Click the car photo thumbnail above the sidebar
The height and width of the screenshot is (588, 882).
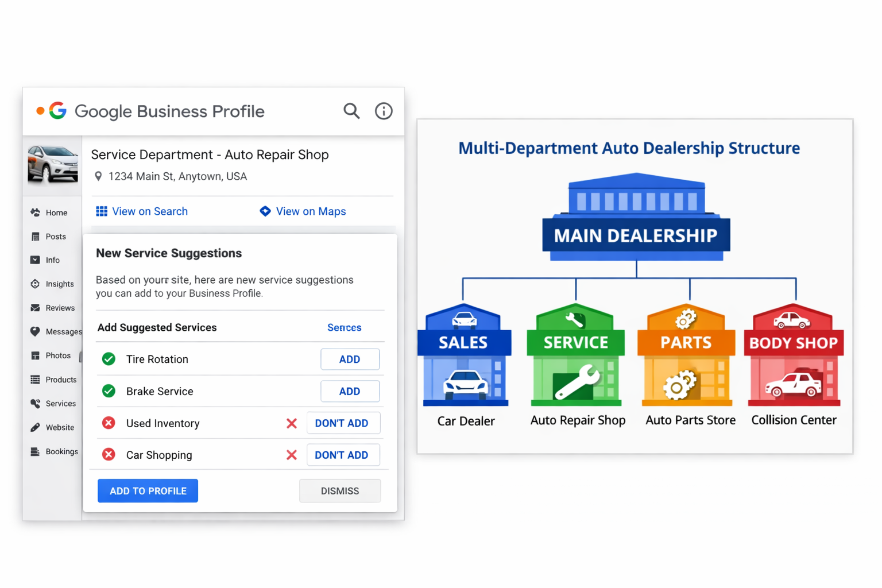(x=52, y=165)
